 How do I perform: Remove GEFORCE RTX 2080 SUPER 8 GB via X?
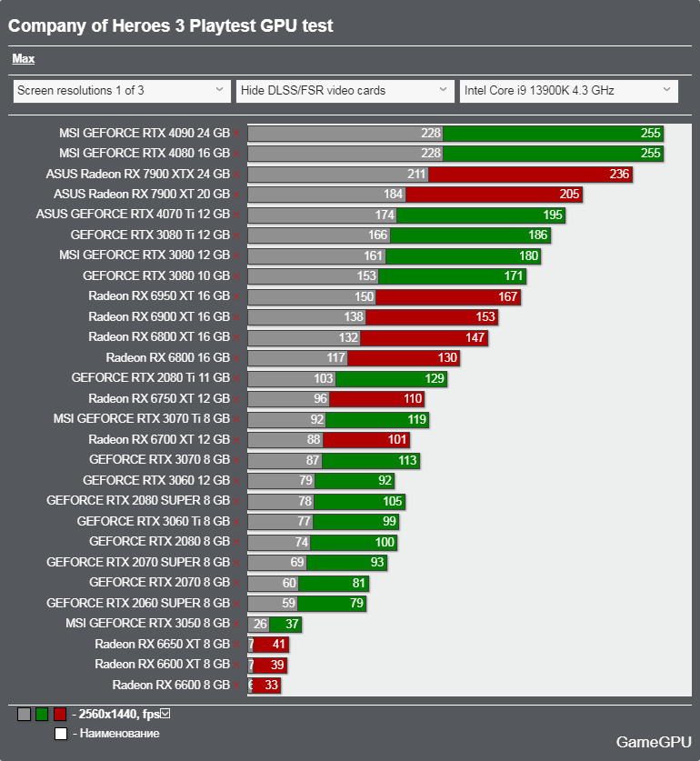point(236,501)
